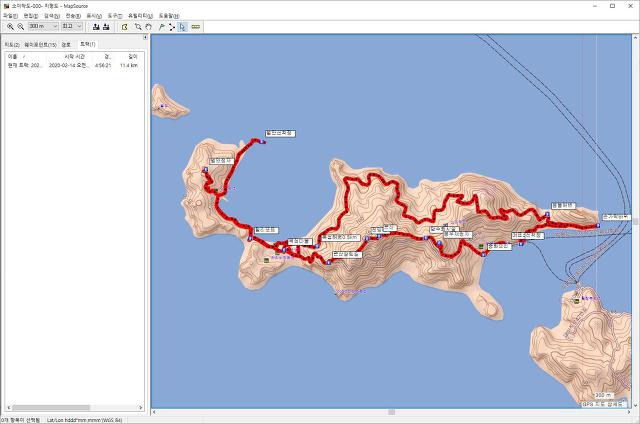Click the map horizontal scrollbar thumb

(x=391, y=412)
